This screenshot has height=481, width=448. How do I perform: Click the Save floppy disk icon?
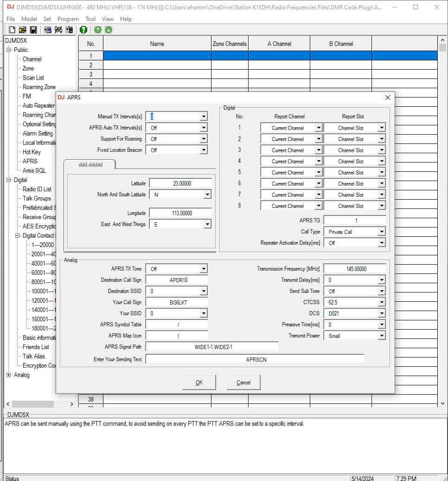[33, 30]
